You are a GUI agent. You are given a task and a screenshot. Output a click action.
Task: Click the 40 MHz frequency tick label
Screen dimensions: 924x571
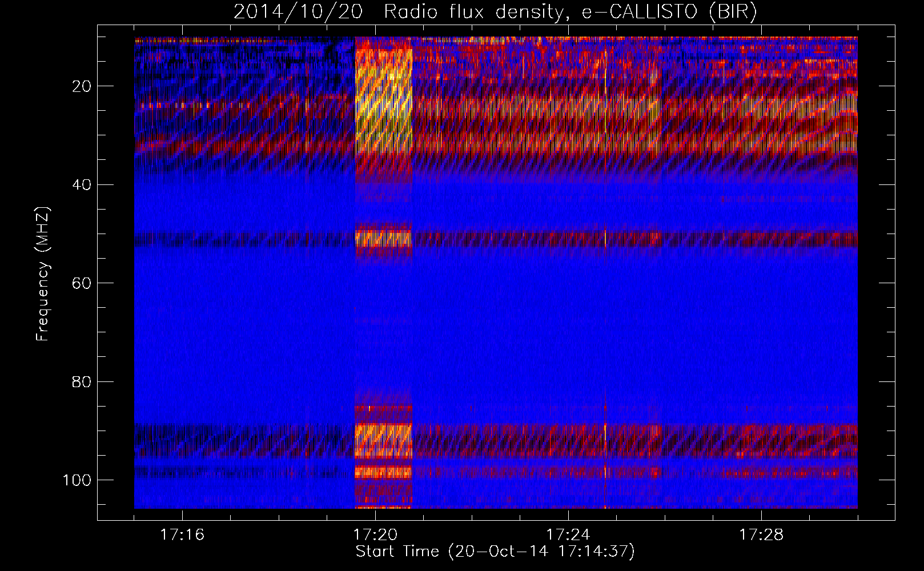pos(82,185)
